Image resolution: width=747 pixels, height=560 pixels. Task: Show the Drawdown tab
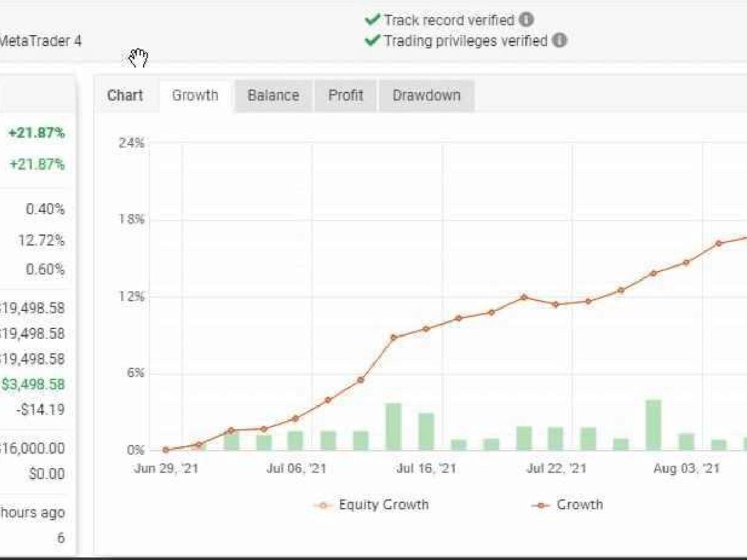426,95
